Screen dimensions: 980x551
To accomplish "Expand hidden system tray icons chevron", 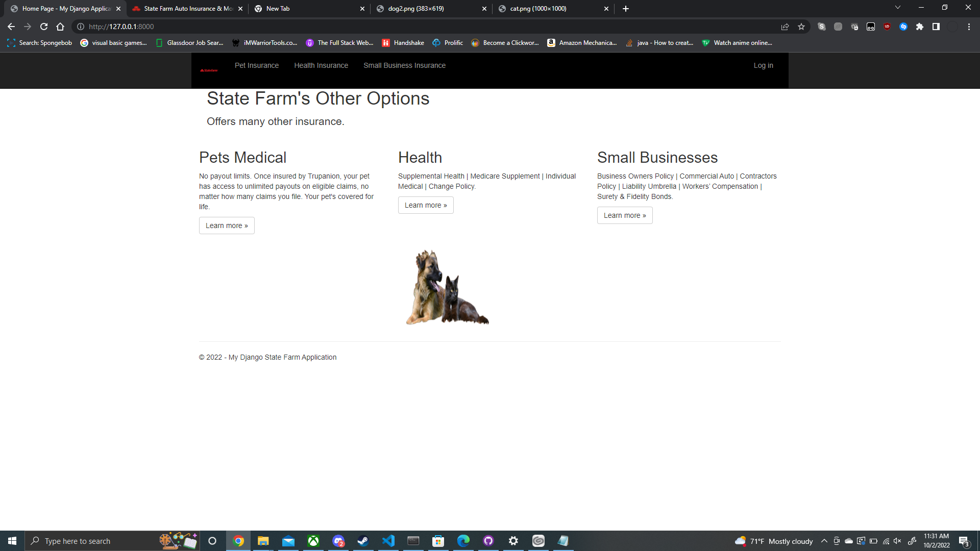I will click(x=824, y=541).
